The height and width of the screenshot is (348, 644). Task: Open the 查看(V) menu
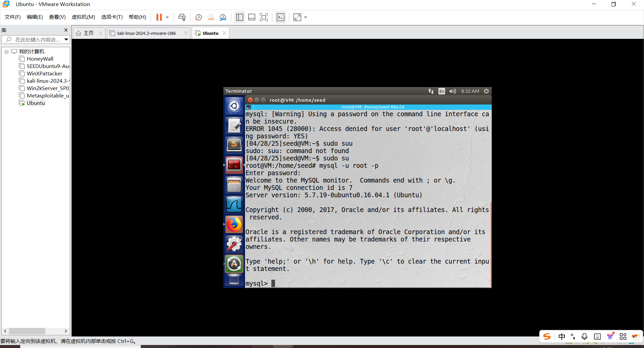click(x=57, y=17)
